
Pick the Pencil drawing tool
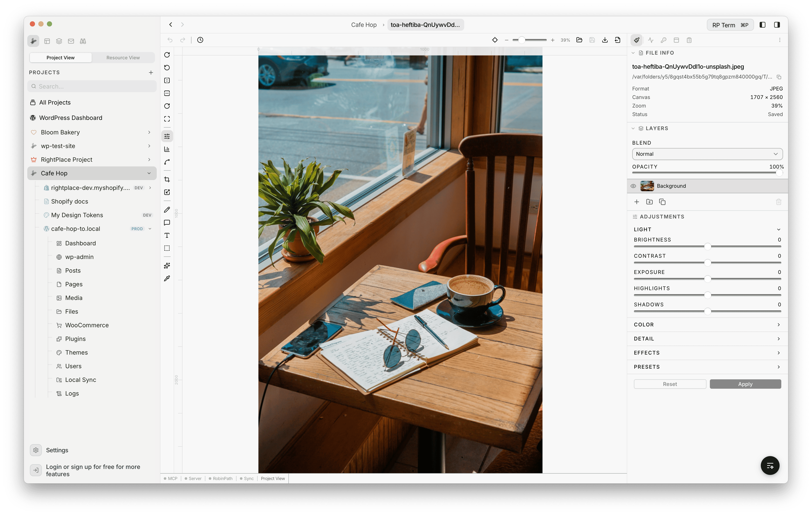[167, 209]
